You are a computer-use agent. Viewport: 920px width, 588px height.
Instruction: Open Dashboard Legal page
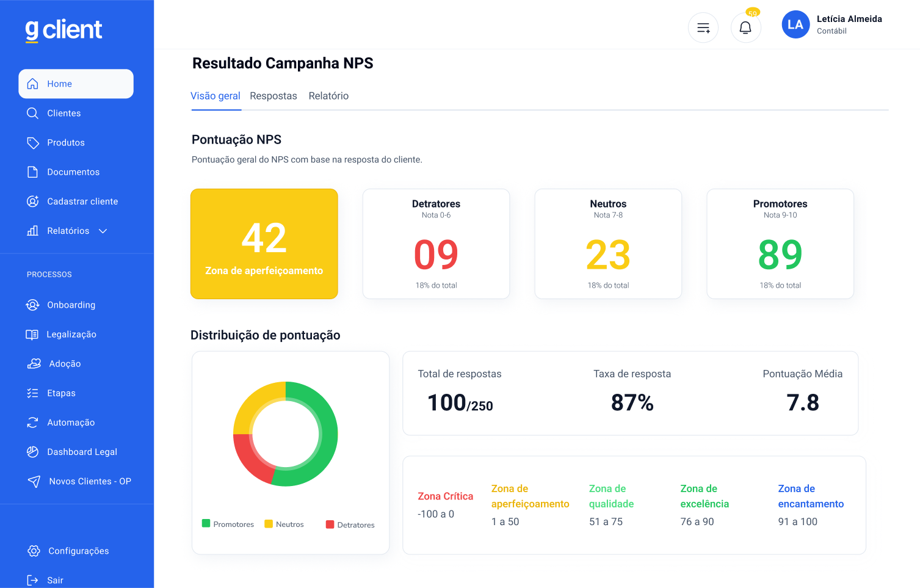pos(82,452)
